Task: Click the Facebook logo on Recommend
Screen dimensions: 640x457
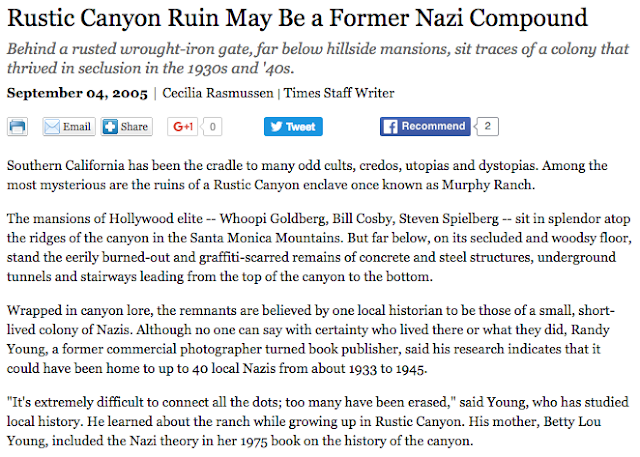Action: pyautogui.click(x=390, y=127)
